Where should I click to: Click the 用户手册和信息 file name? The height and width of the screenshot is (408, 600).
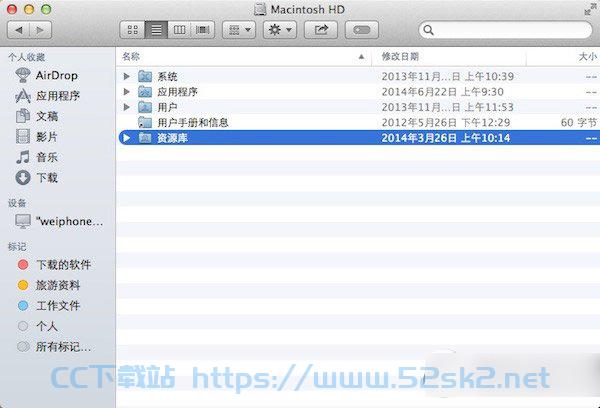point(193,122)
